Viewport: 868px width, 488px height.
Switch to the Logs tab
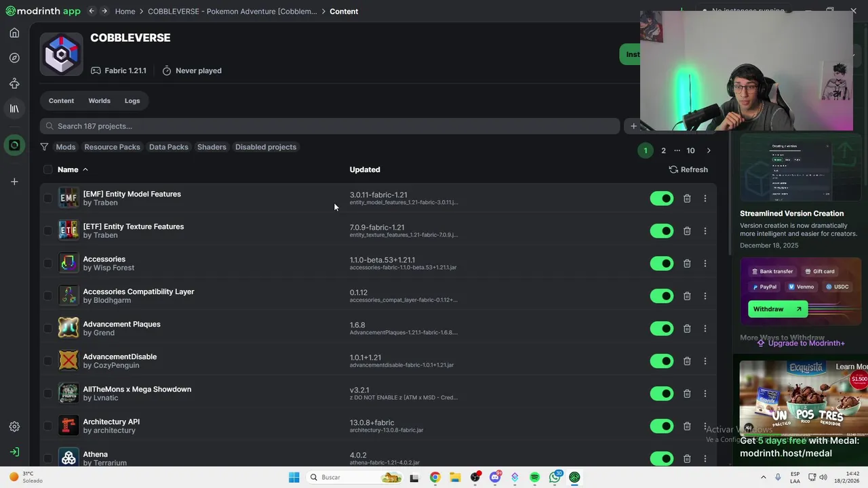pyautogui.click(x=132, y=100)
